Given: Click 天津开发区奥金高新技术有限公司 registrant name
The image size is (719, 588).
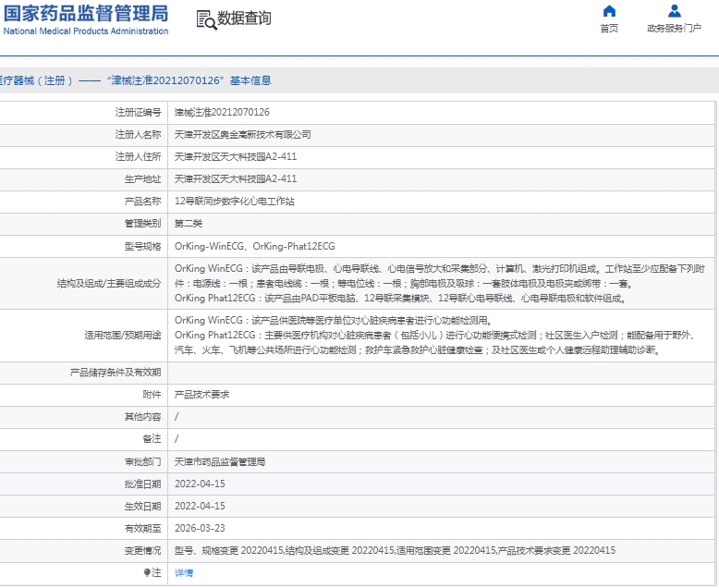Looking at the screenshot, I should coord(242,134).
